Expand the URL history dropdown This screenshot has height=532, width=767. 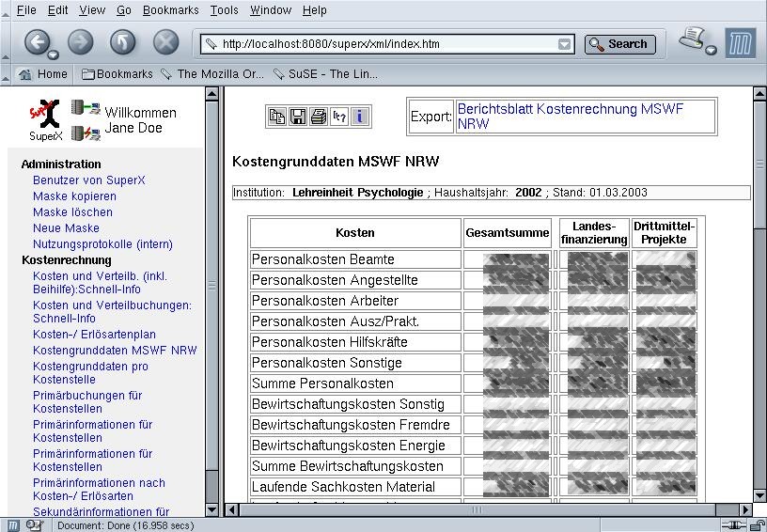564,44
